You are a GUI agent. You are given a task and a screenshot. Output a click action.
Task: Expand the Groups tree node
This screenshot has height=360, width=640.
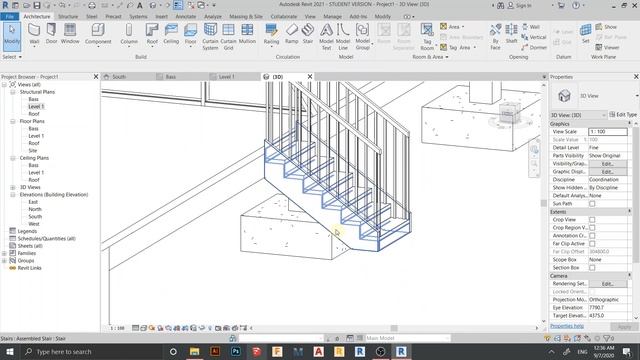pos(4,261)
